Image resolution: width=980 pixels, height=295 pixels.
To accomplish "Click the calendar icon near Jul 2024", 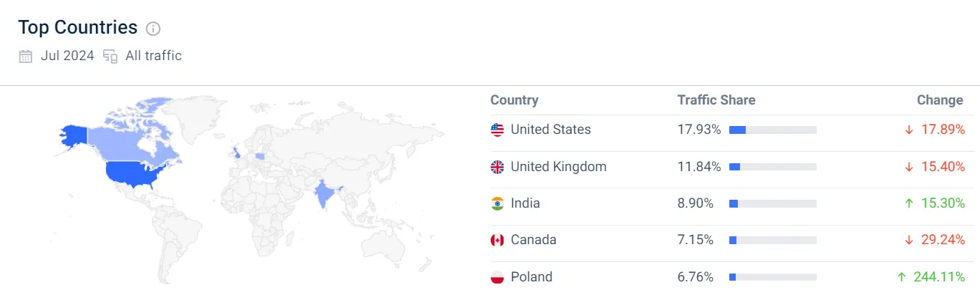I will click(x=26, y=56).
